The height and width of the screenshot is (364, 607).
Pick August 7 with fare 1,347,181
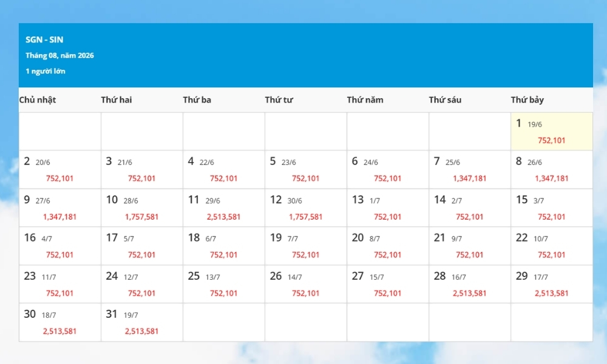470,170
